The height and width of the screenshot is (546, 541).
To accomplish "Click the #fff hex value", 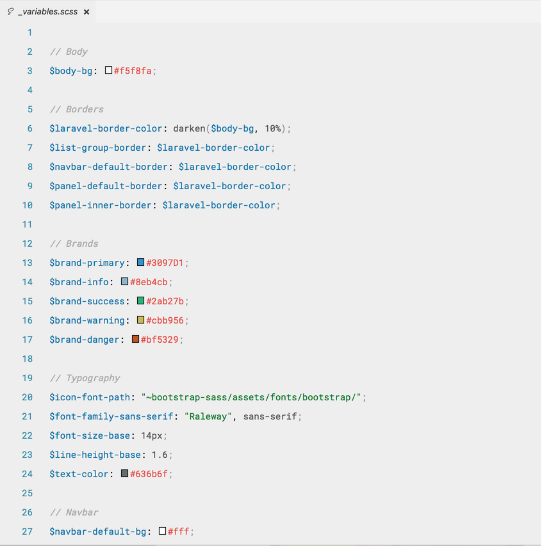I will 178,532.
